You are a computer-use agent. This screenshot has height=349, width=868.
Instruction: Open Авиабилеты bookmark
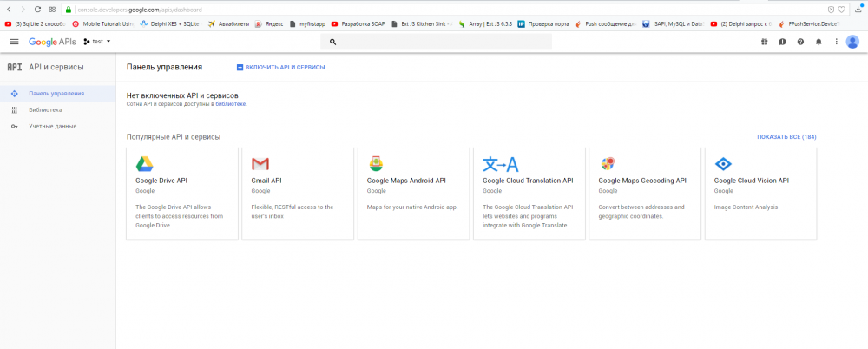tap(228, 23)
